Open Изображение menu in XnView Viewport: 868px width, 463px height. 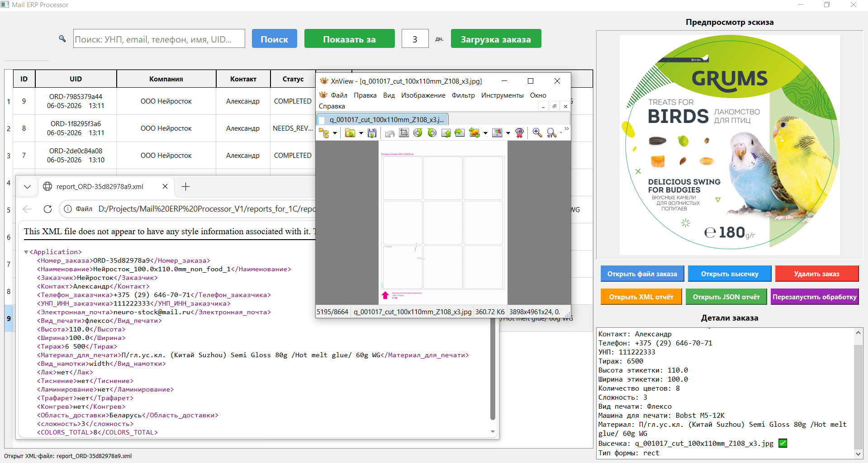(423, 95)
